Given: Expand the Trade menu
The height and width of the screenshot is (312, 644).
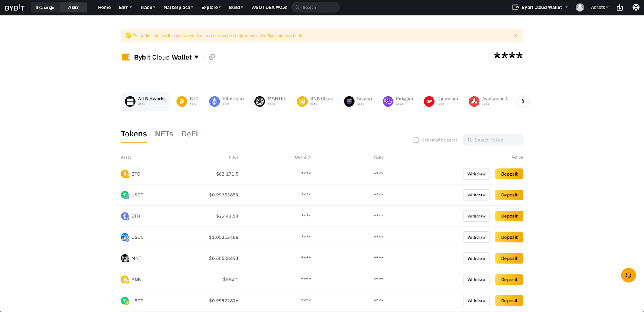Looking at the screenshot, I should pos(147,8).
